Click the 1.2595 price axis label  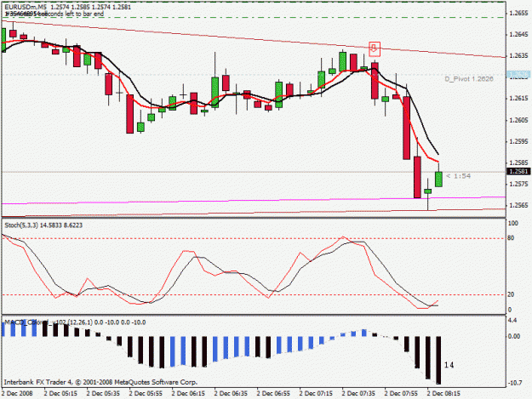[x=519, y=142]
